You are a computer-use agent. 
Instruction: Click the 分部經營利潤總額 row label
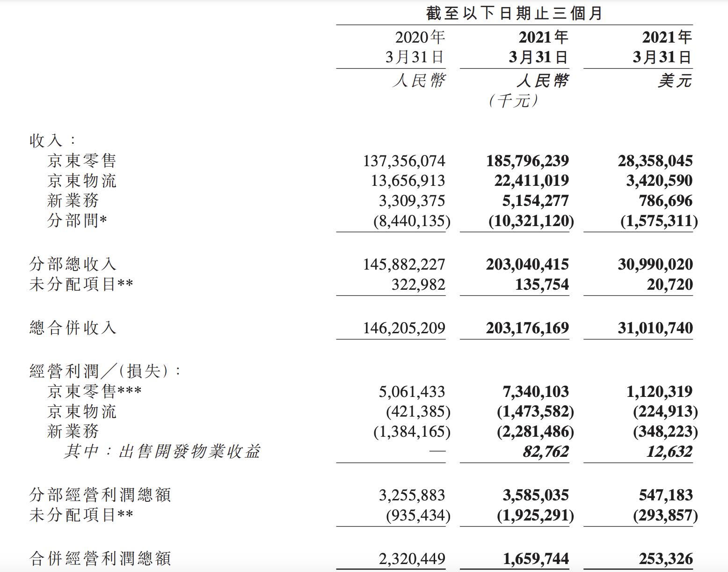click(100, 495)
